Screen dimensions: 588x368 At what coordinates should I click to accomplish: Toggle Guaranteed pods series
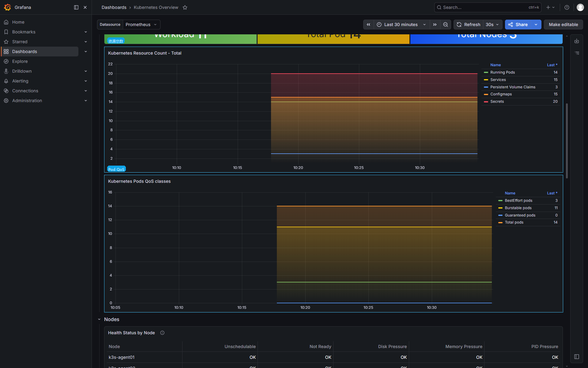coord(520,215)
